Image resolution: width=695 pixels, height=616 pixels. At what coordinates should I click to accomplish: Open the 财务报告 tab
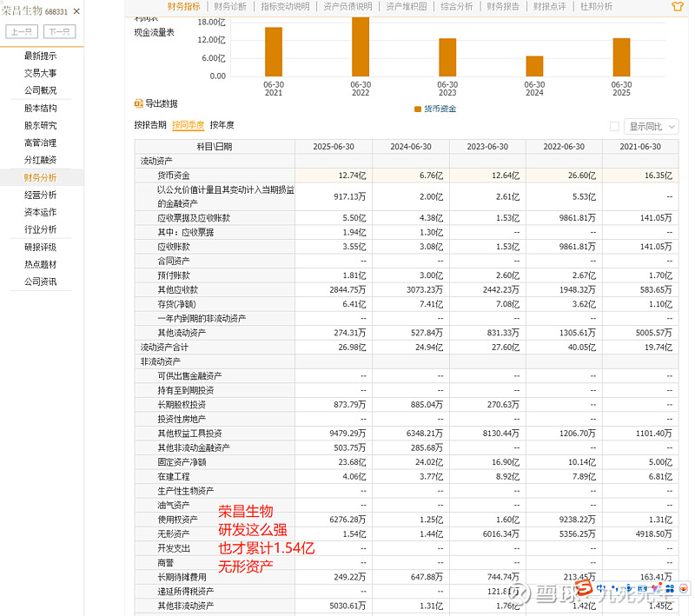[x=503, y=6]
